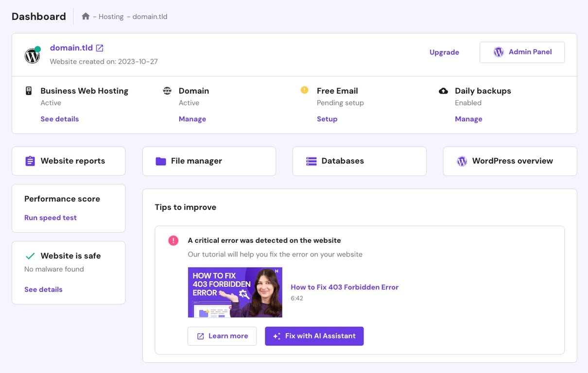Click Setup to configure Free Email
This screenshot has height=373, width=588.
click(x=327, y=119)
